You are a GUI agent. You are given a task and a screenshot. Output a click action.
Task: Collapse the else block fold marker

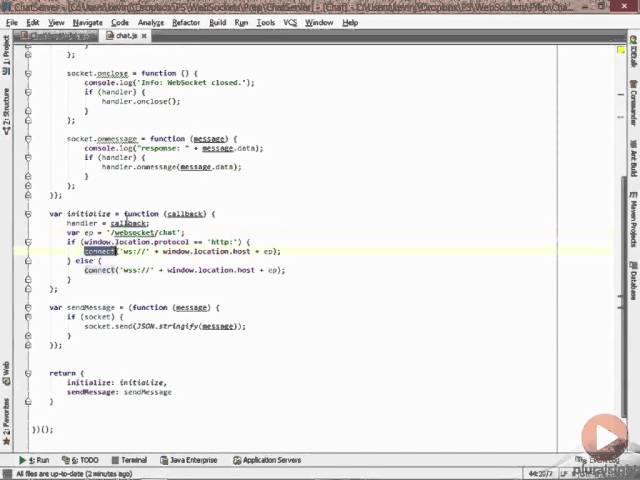(28, 261)
